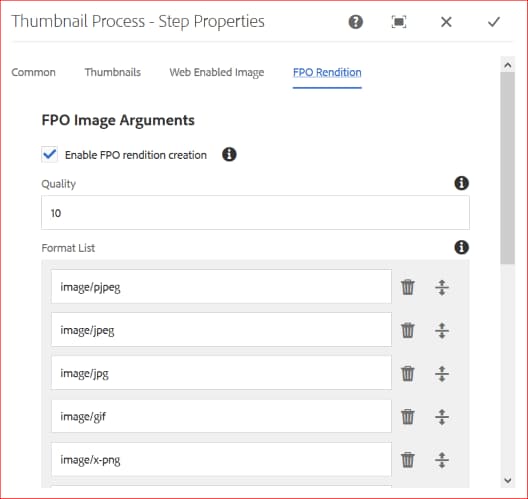528x499 pixels.
Task: Edit the image/gif format field
Action: pyautogui.click(x=221, y=416)
